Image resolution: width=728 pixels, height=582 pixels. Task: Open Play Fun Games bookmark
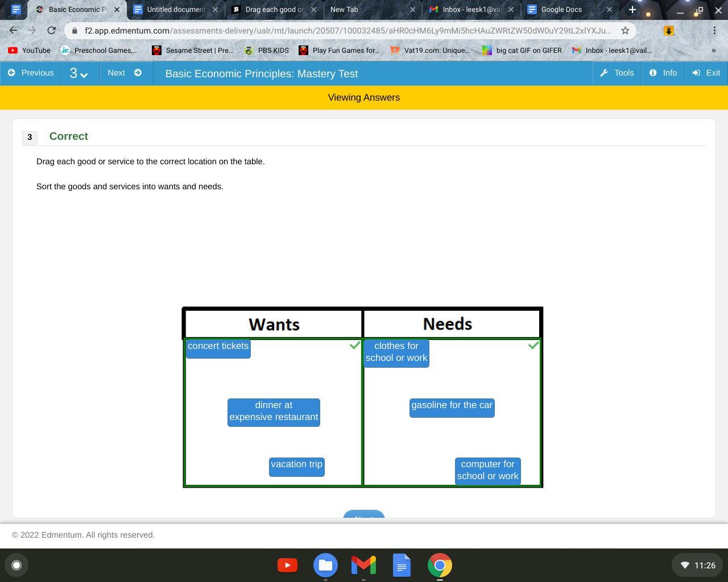pyautogui.click(x=339, y=51)
